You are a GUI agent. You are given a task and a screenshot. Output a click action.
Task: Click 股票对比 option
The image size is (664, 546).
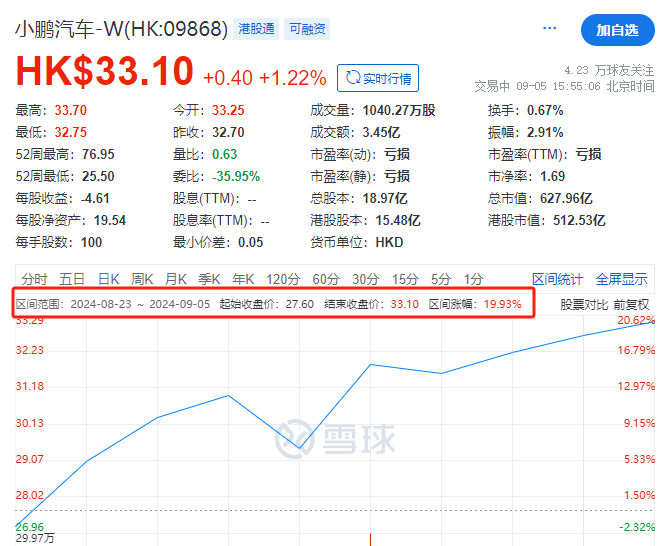click(584, 305)
